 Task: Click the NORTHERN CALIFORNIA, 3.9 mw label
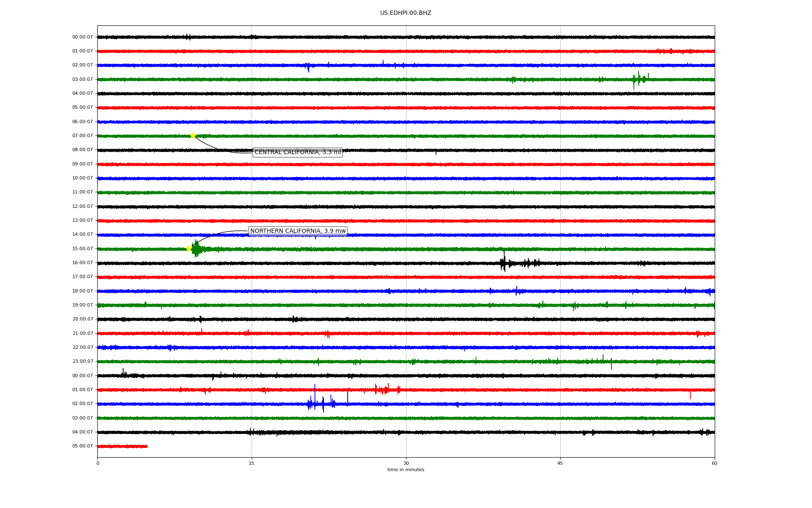tap(298, 231)
